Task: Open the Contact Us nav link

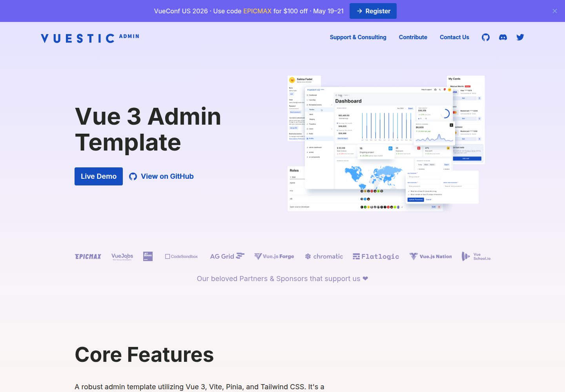Action: (x=454, y=37)
